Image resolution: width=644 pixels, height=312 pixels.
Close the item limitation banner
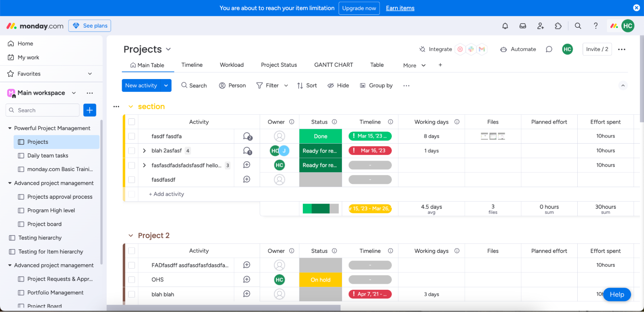pos(636,8)
